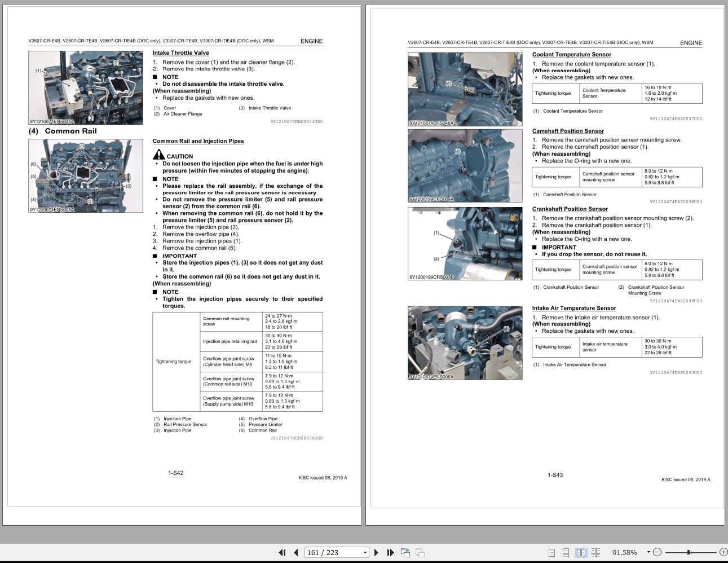The image size is (728, 563).
Task: Jump to the last page
Action: (390, 552)
